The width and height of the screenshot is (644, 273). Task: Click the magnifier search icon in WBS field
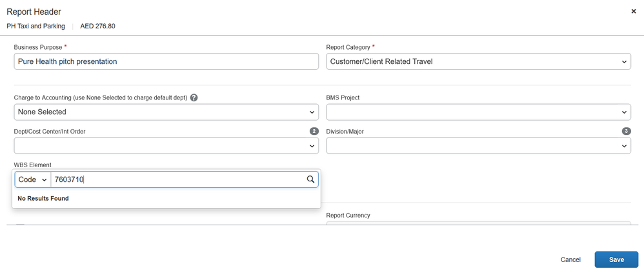click(310, 179)
